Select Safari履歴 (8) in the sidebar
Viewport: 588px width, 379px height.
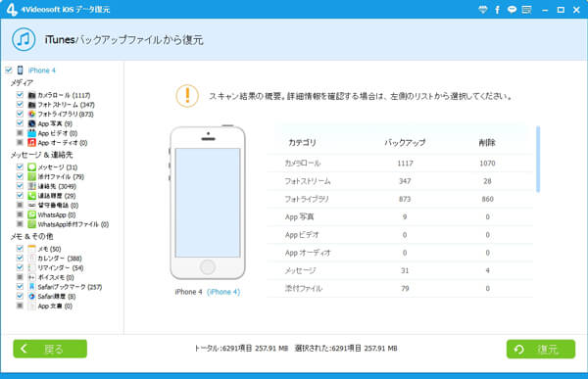click(57, 297)
